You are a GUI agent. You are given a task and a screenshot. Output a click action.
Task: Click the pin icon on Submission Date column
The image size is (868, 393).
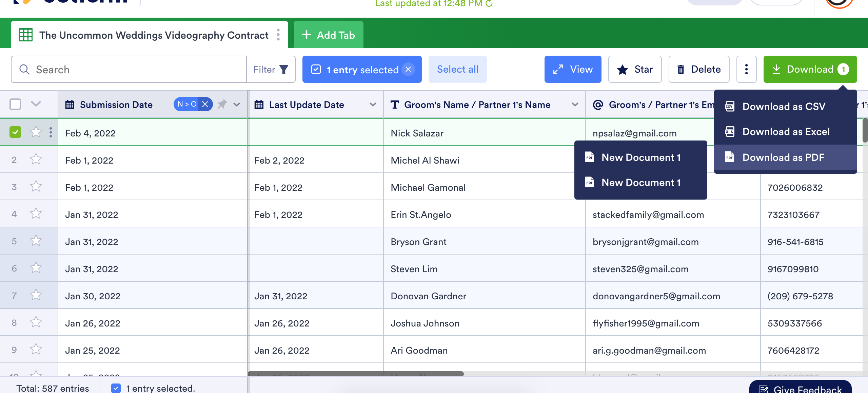tap(222, 104)
